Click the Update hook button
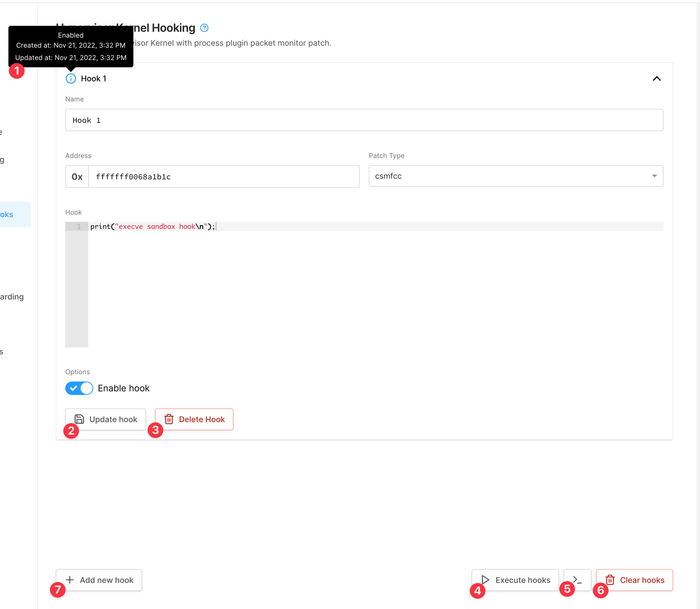 click(105, 419)
